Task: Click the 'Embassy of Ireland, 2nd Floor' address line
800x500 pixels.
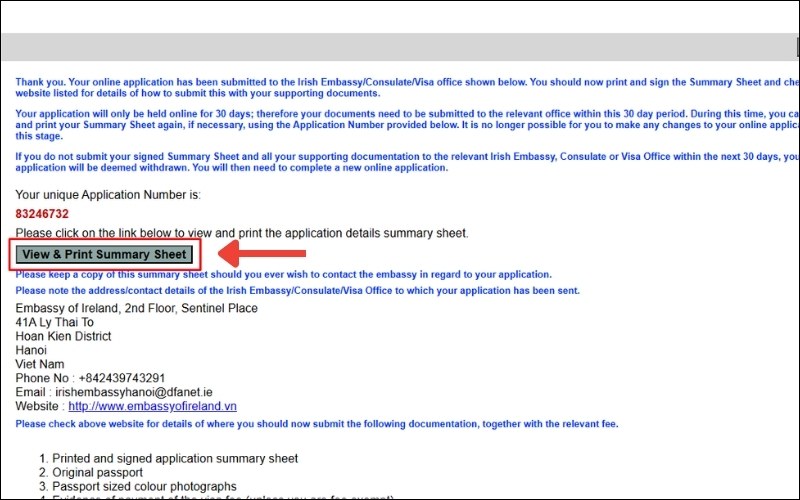Action: click(137, 308)
